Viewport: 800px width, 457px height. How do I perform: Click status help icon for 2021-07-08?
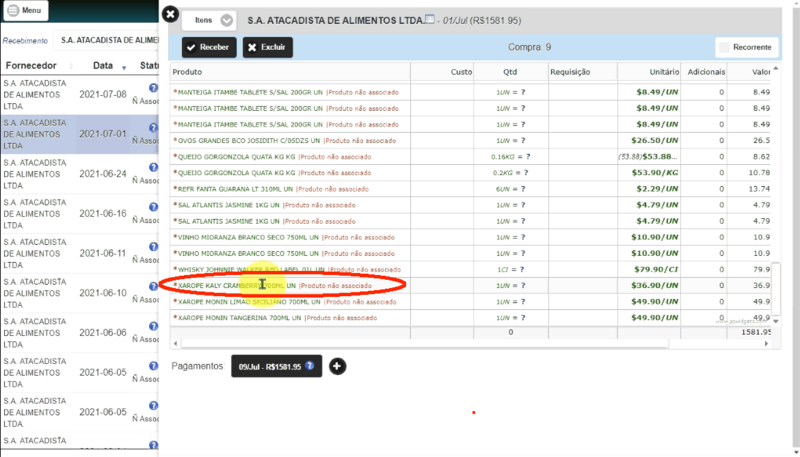153,88
